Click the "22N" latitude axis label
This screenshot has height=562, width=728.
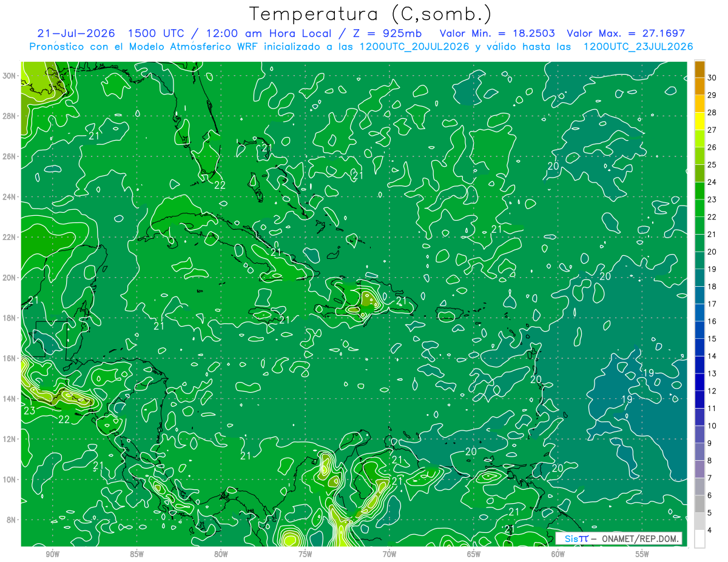(x=10, y=237)
